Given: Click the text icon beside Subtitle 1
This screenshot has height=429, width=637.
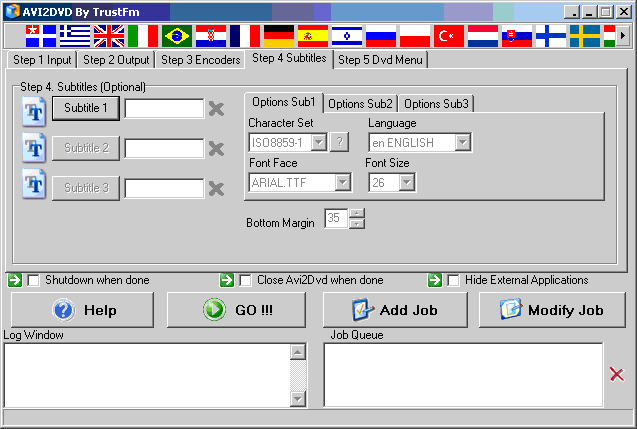Looking at the screenshot, I should [34, 111].
